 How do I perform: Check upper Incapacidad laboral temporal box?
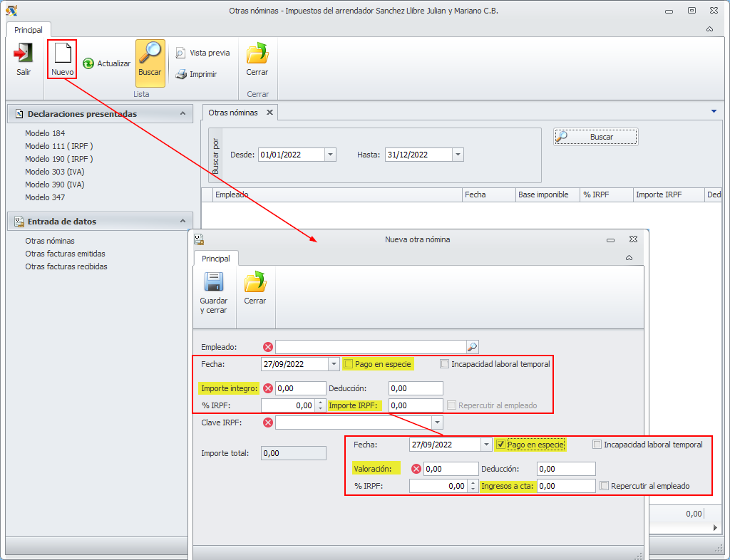coord(445,364)
